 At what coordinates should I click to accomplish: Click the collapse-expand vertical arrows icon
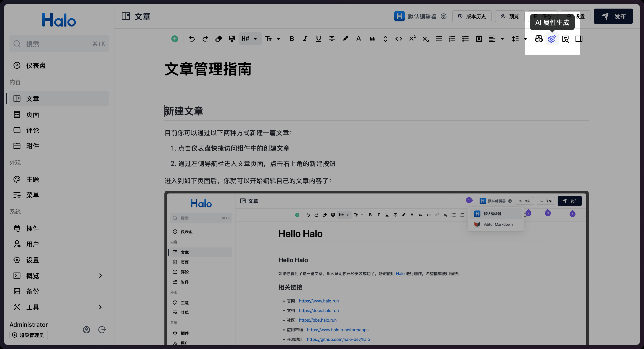pyautogui.click(x=385, y=39)
